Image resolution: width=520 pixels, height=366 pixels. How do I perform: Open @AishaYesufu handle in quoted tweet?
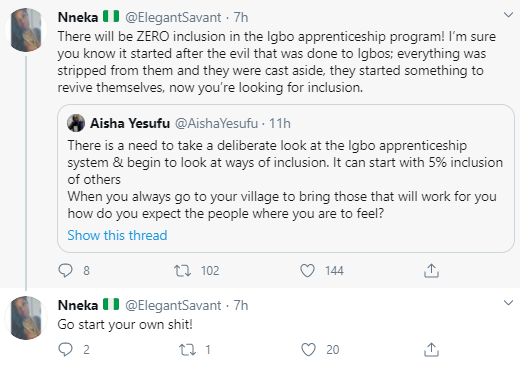[x=216, y=123]
